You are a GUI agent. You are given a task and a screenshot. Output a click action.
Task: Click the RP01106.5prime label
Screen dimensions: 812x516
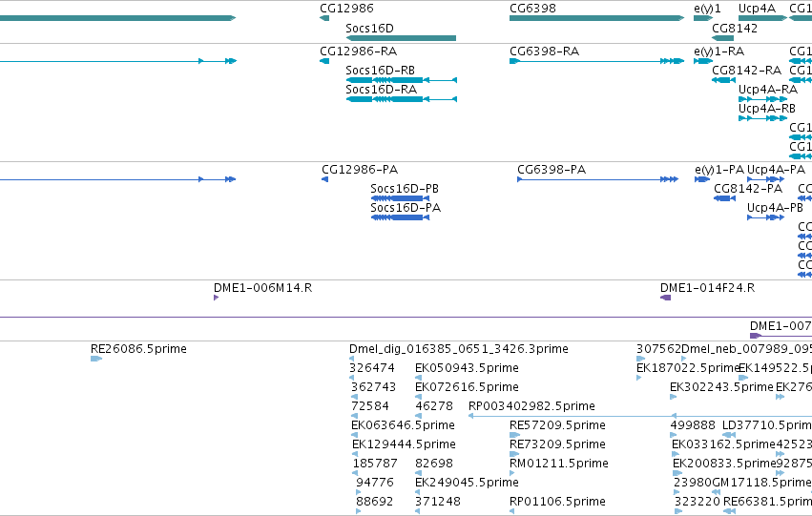558,502
